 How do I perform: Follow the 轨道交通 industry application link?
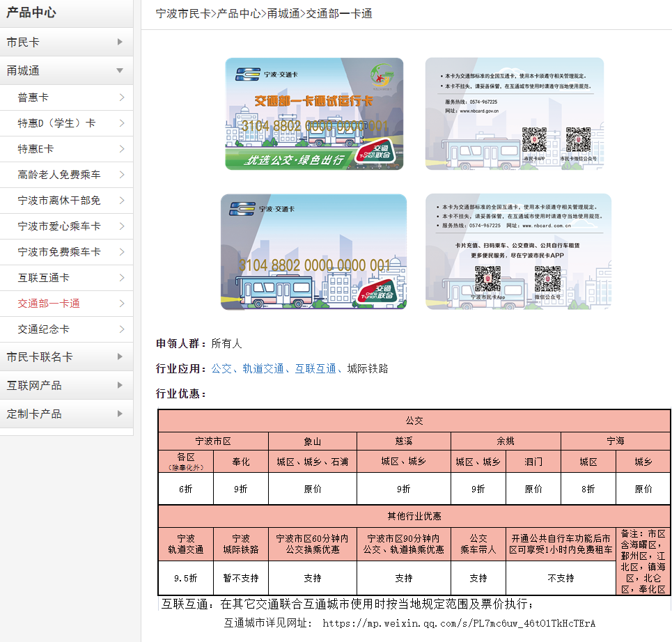click(263, 368)
